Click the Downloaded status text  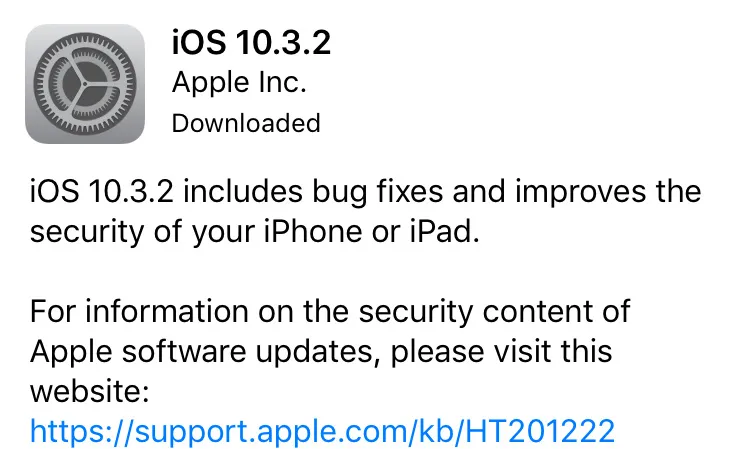click(x=246, y=123)
